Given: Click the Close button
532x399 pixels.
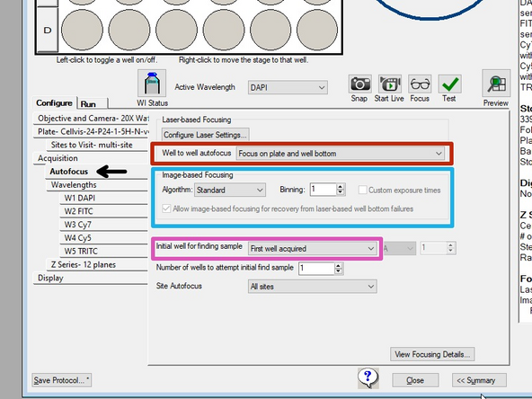Looking at the screenshot, I should [415, 380].
